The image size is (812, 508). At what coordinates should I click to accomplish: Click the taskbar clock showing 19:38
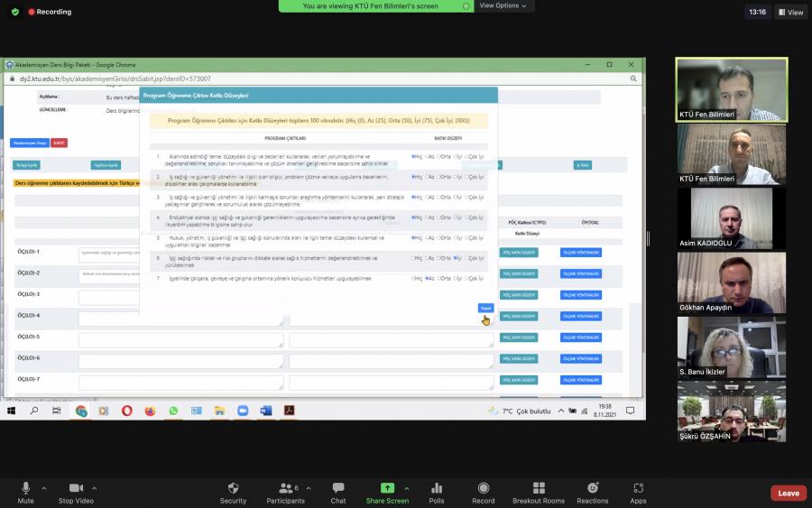[604, 411]
